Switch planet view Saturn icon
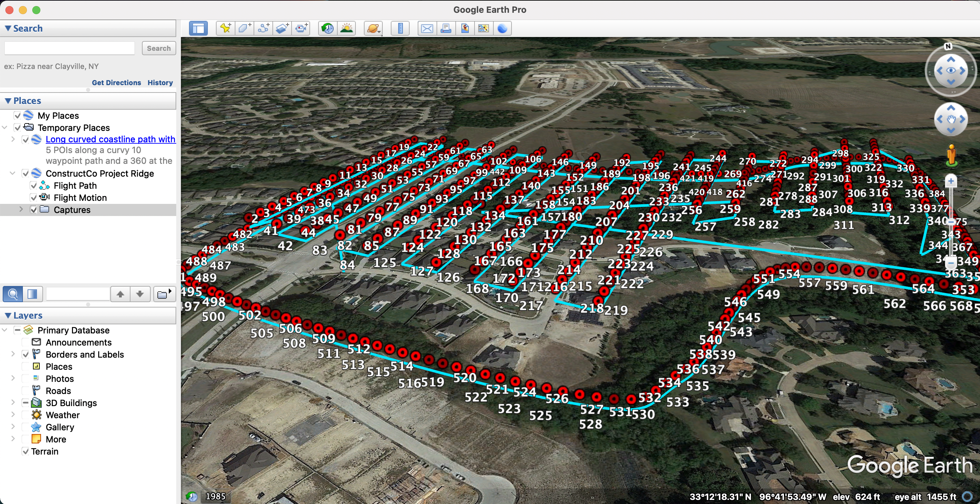 coord(373,29)
